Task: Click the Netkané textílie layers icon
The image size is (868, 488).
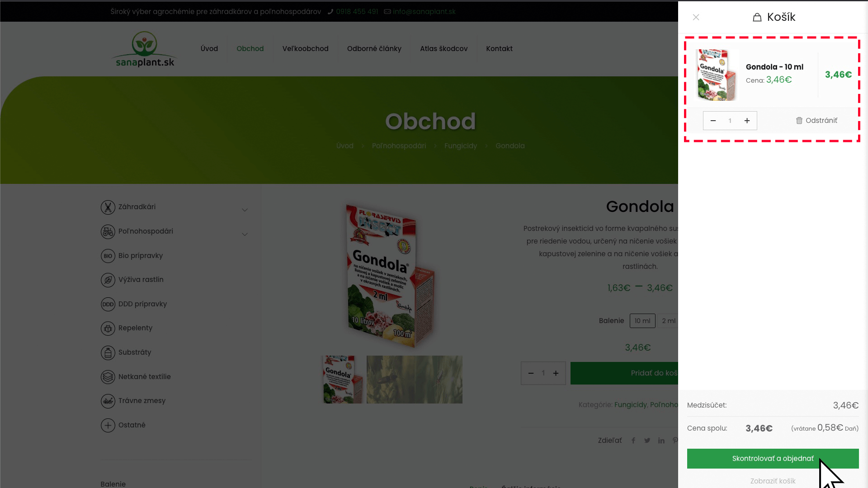Action: [108, 377]
